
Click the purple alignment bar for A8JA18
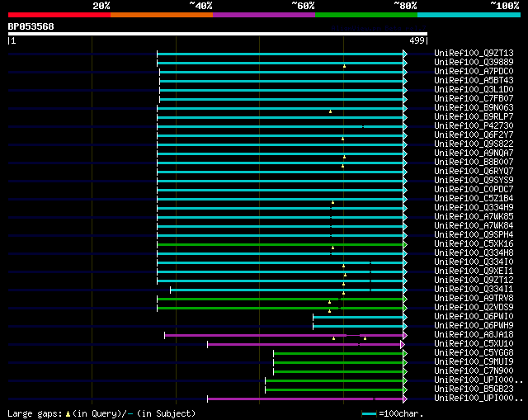284,336
